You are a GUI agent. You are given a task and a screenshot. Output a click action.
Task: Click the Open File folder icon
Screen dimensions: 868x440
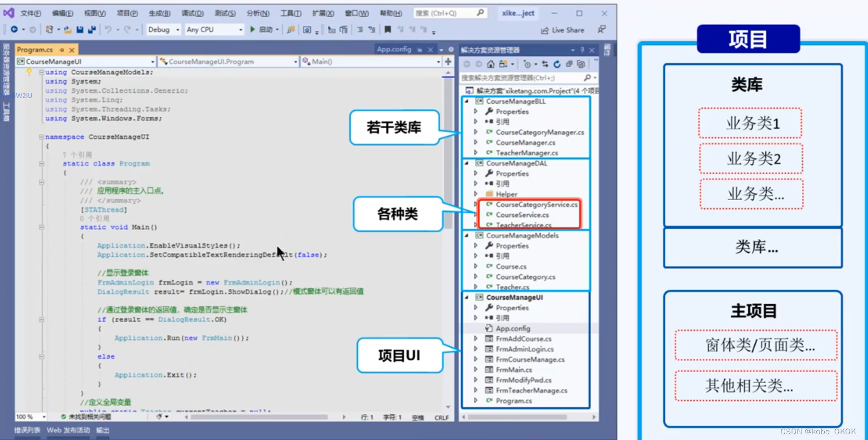(x=68, y=30)
